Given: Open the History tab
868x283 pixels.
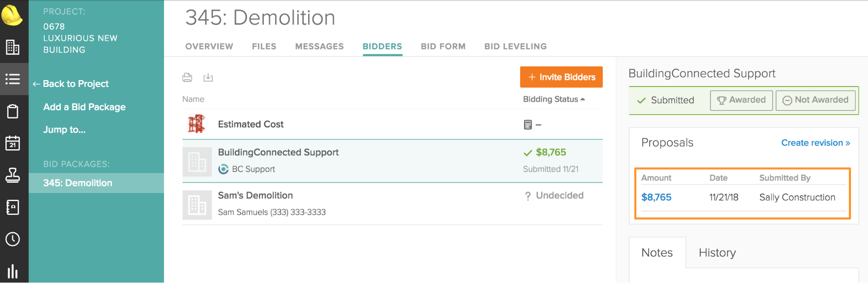Looking at the screenshot, I should coord(717,253).
